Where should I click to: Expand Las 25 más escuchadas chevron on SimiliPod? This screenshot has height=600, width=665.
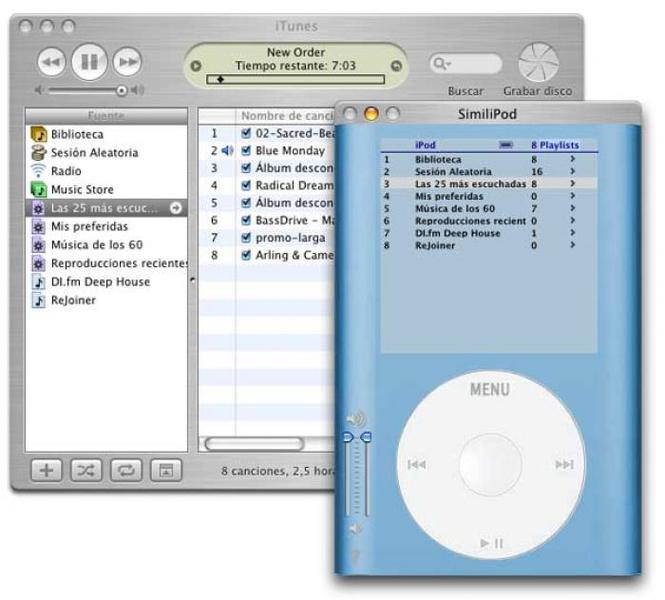(x=573, y=183)
